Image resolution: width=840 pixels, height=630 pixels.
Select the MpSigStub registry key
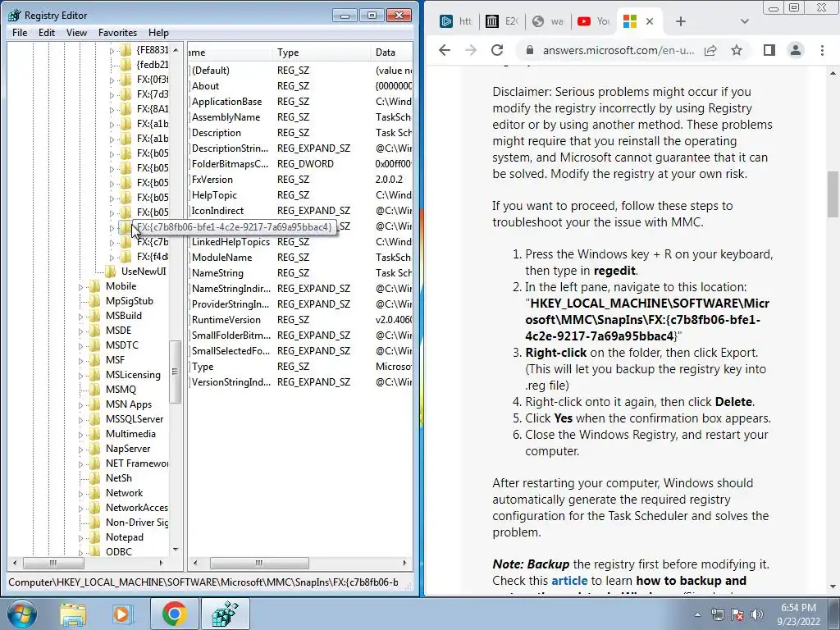pos(129,301)
